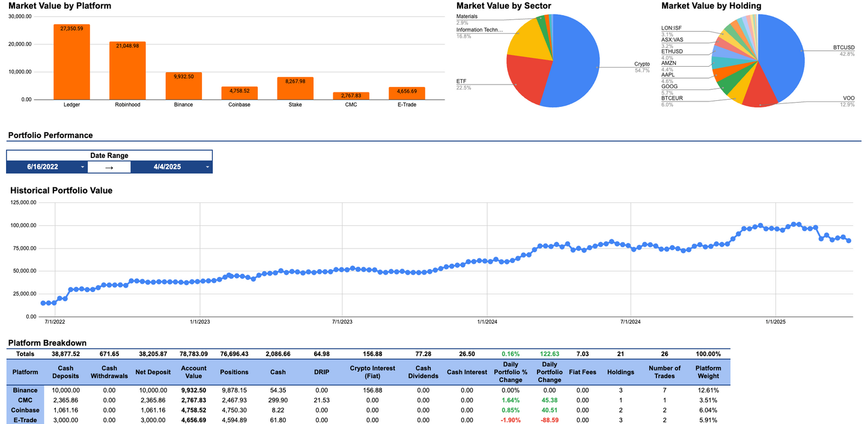Click the 'Cash Interest' column header
Image resolution: width=868 pixels, height=424 pixels.
coord(467,372)
